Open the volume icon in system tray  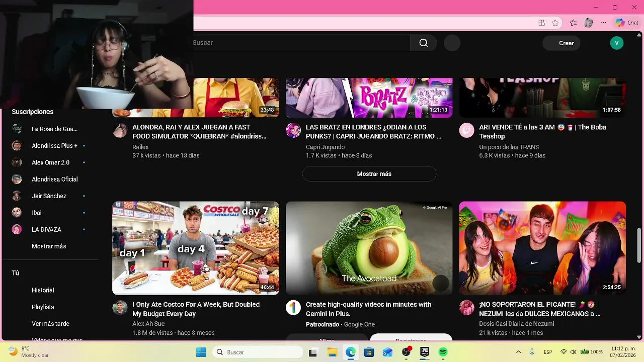(574, 352)
